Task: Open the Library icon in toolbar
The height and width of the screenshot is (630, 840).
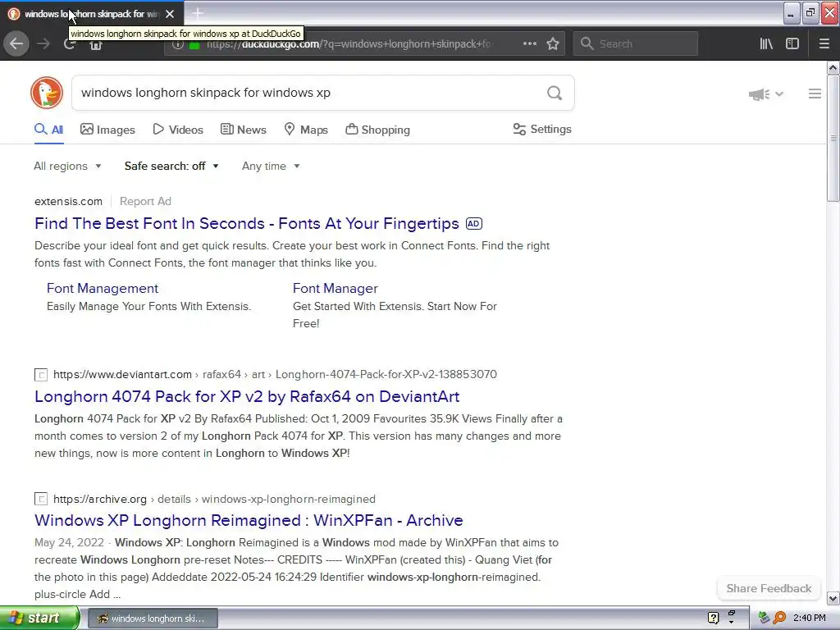Action: [766, 43]
